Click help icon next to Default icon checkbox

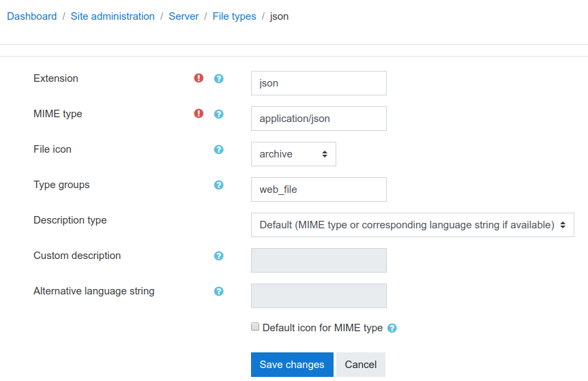pos(392,328)
